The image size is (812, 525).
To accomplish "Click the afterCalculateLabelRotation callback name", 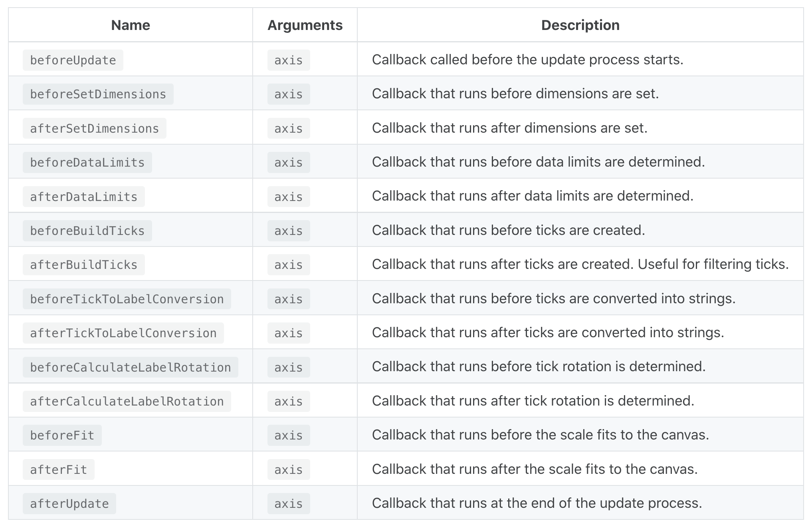I will pos(127,402).
